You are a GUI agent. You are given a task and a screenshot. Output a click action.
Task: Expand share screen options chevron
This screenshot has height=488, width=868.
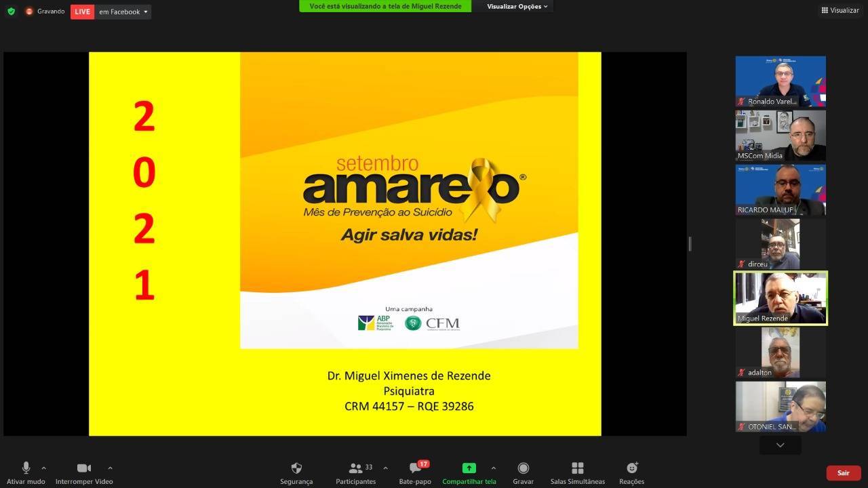tap(493, 468)
